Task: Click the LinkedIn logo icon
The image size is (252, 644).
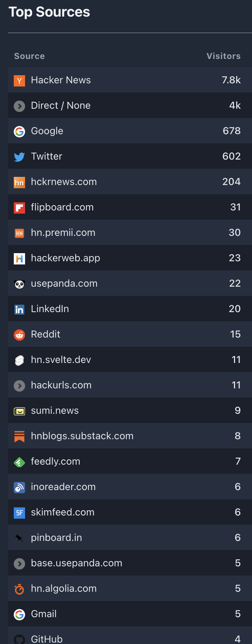Action: [x=19, y=310]
